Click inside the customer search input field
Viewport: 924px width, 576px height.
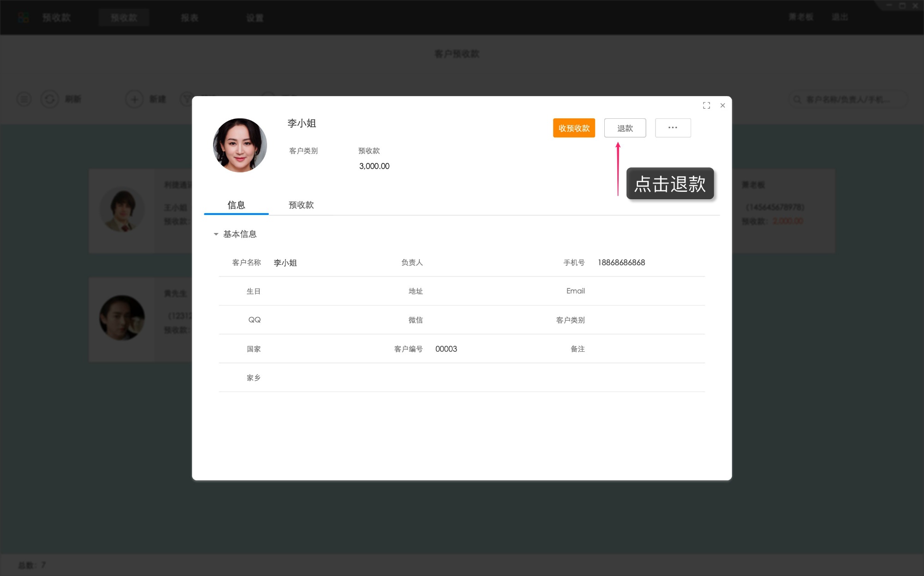point(850,99)
